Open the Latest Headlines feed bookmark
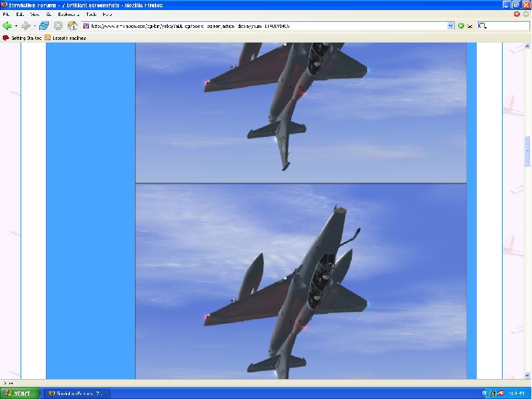532x399 pixels. [65, 38]
